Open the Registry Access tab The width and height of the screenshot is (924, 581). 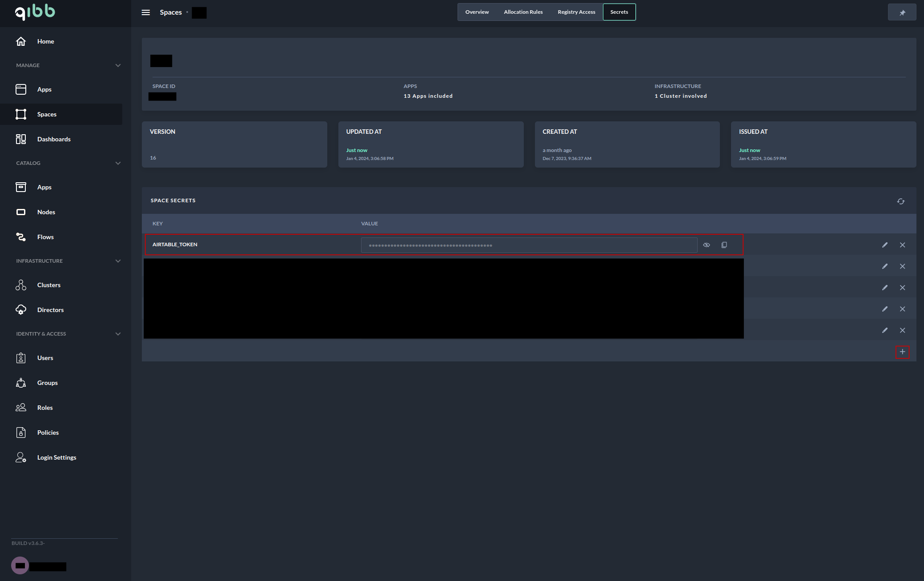576,12
